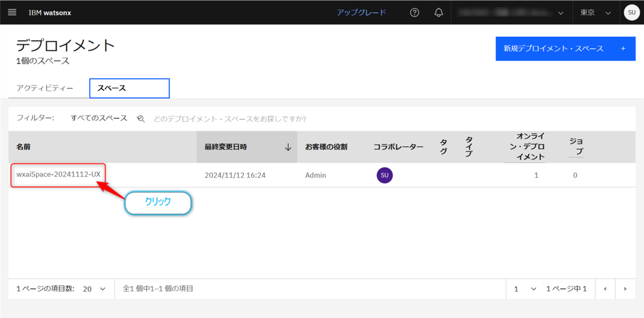Screen dimensions: 644x318
Task: Open the items-per-page 20 dropdown
Action: coord(95,289)
